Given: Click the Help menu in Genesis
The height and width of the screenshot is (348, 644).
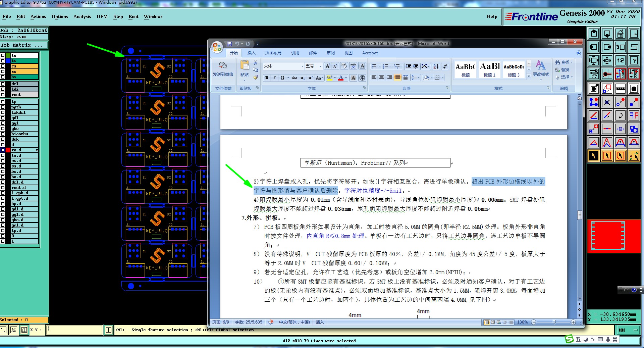Looking at the screenshot, I should click(492, 16).
